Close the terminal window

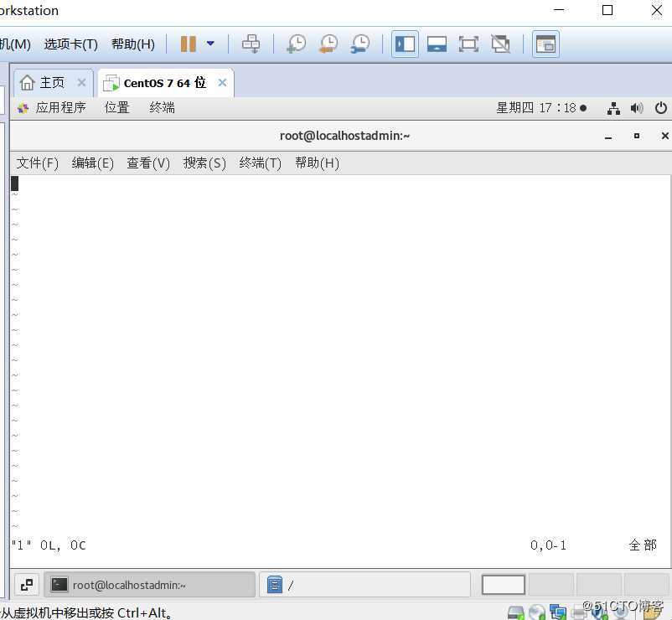664,136
